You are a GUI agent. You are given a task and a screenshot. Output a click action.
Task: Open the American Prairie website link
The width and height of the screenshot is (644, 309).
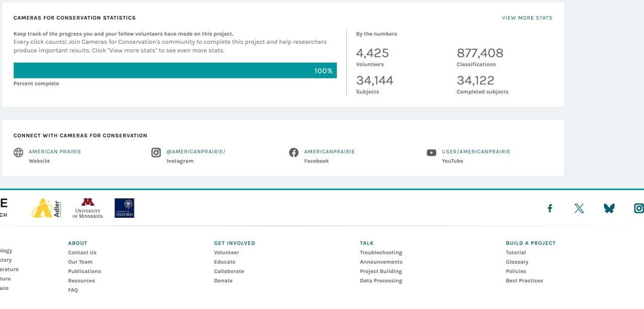55,151
